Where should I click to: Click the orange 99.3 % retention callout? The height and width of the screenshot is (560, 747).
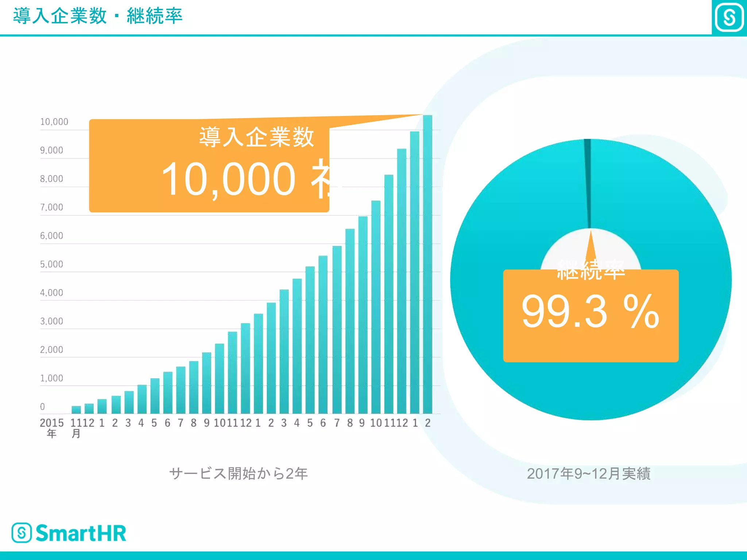click(591, 316)
